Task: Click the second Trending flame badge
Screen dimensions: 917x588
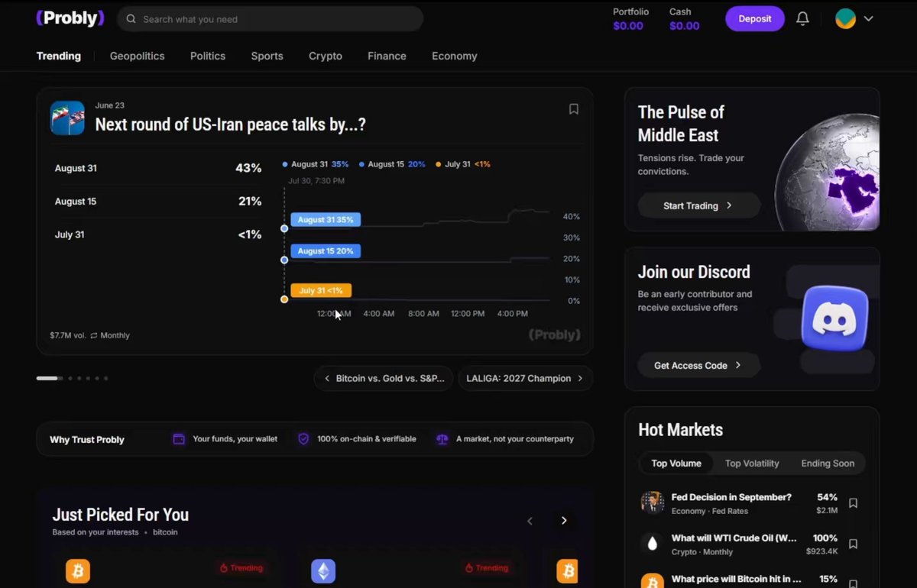Action: tap(487, 568)
